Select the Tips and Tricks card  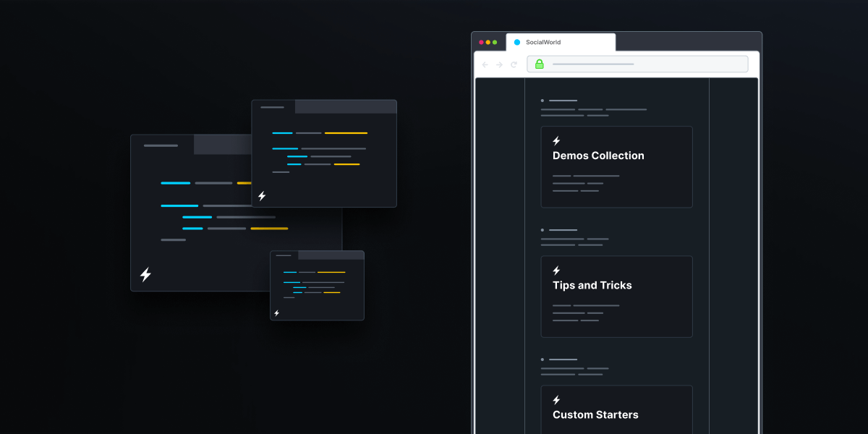point(616,297)
